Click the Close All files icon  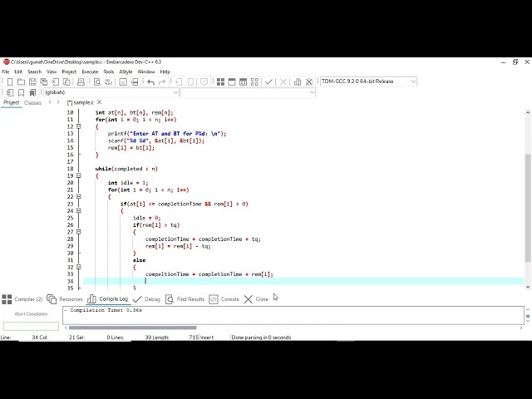tap(66, 81)
